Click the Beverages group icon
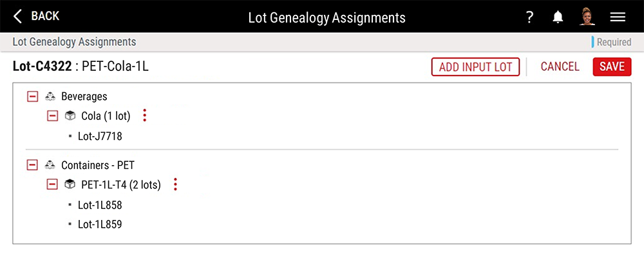Screen dimensions: 644x258 click(50, 96)
